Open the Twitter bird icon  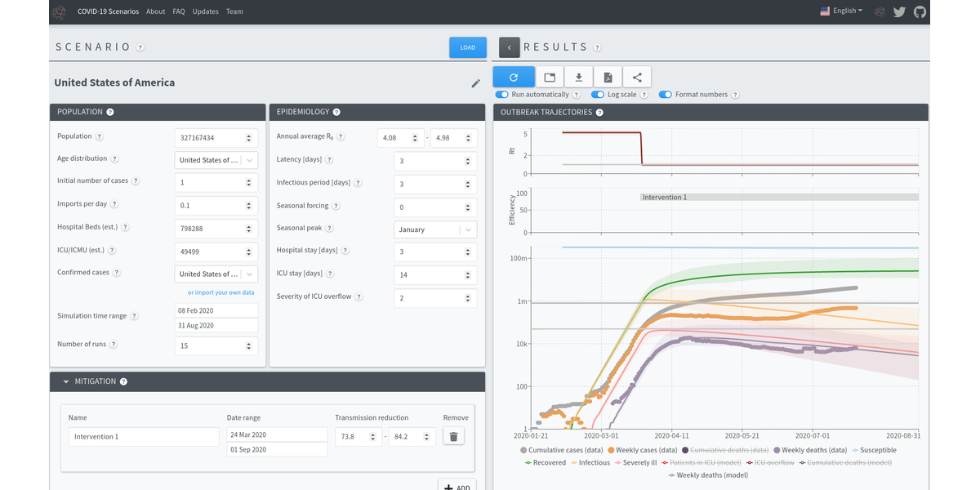click(x=899, y=11)
